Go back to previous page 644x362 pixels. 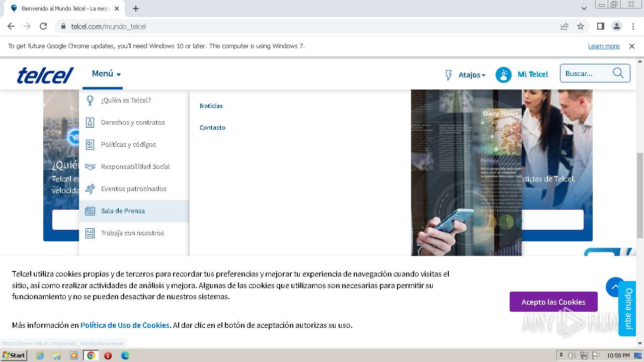[11, 26]
